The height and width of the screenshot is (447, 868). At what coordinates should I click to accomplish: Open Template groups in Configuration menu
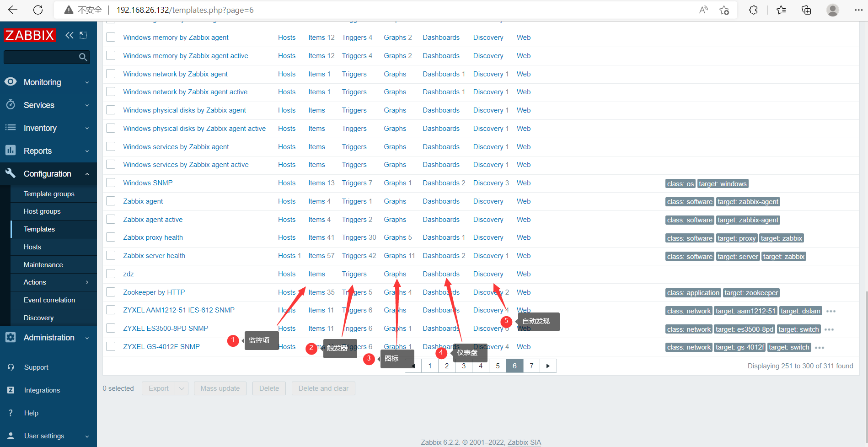pyautogui.click(x=49, y=194)
